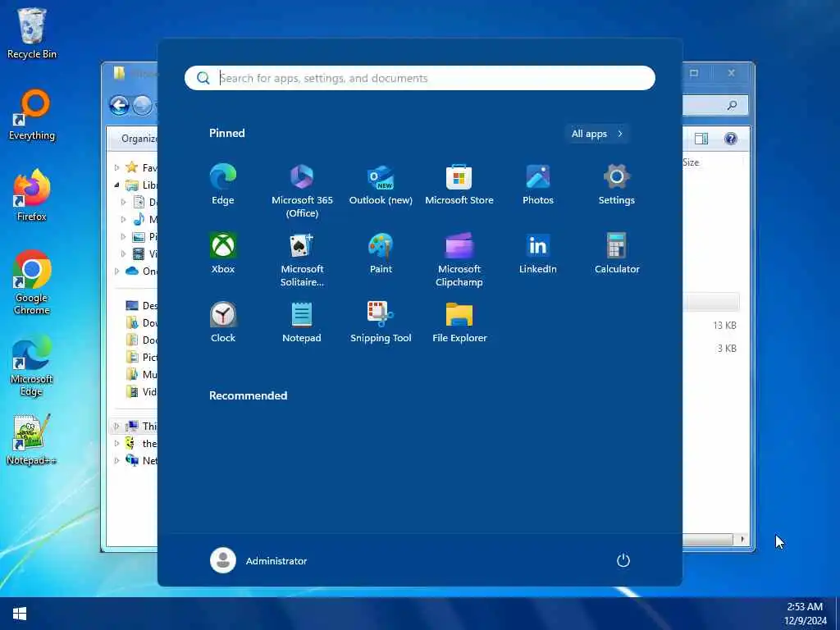The width and height of the screenshot is (840, 630).
Task: Expand This PC node in Explorer tree
Action: [116, 427]
